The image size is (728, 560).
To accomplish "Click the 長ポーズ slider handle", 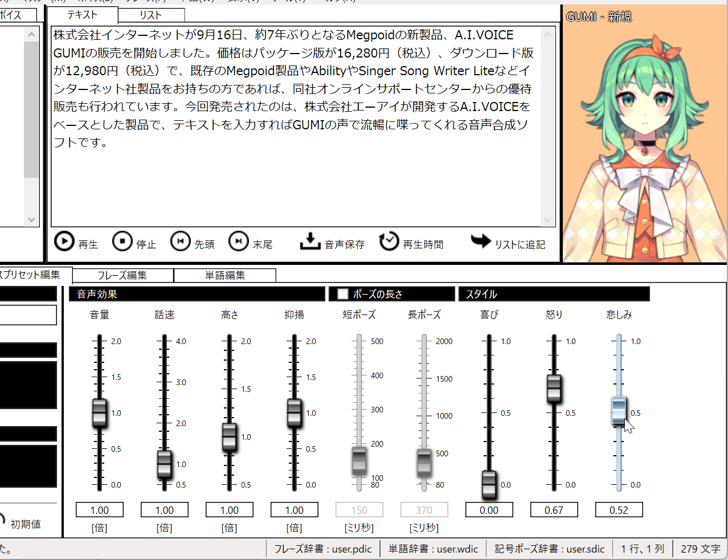I will [424, 463].
